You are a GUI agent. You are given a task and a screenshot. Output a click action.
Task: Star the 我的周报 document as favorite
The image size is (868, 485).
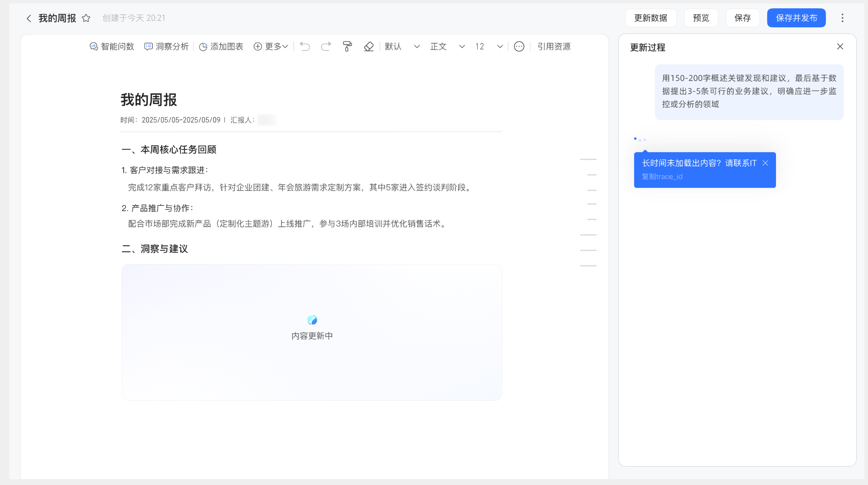(86, 18)
